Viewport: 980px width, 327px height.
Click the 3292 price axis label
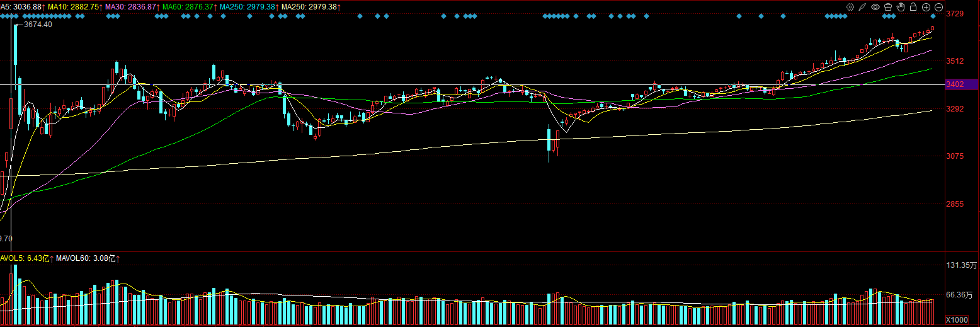point(955,108)
